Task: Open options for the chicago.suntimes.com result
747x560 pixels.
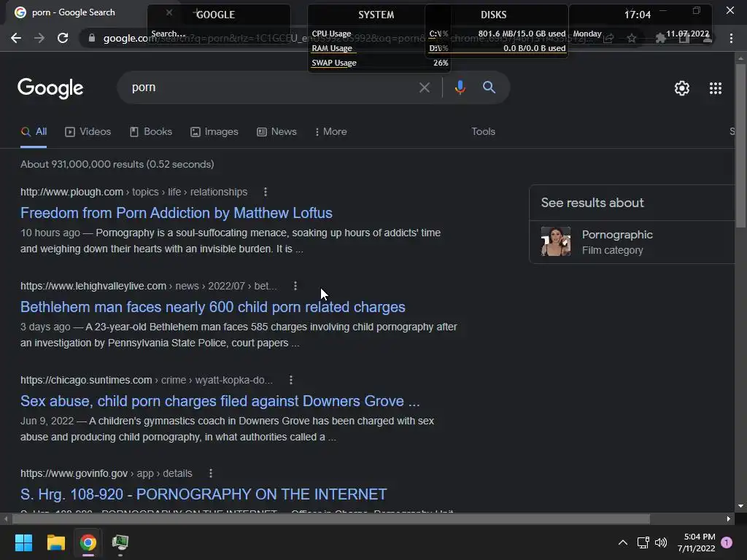Action: pos(291,380)
